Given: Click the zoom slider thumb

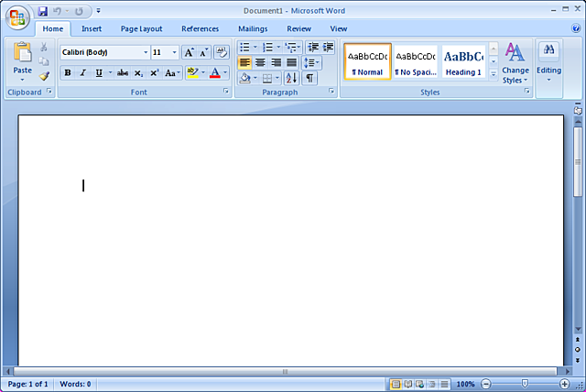Looking at the screenshot, I should tap(525, 384).
